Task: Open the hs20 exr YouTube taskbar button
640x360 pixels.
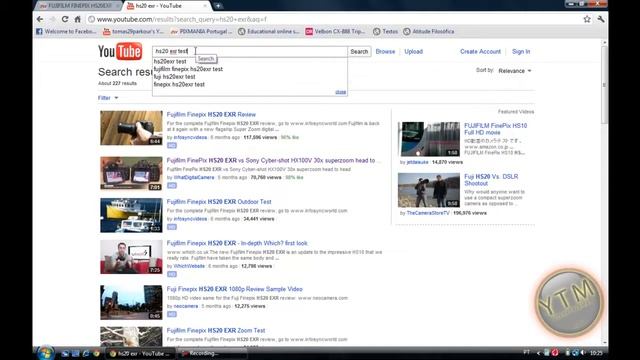Action: (141, 353)
